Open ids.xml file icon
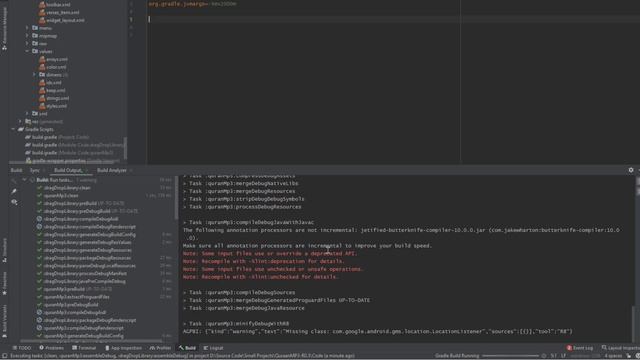This screenshot has width=640, height=360. point(42,82)
